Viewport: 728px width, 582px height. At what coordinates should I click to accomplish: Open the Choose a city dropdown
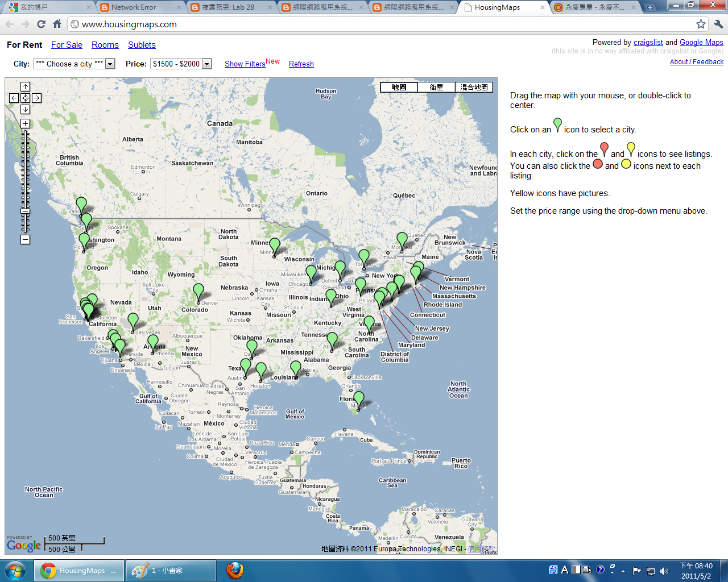[x=75, y=64]
